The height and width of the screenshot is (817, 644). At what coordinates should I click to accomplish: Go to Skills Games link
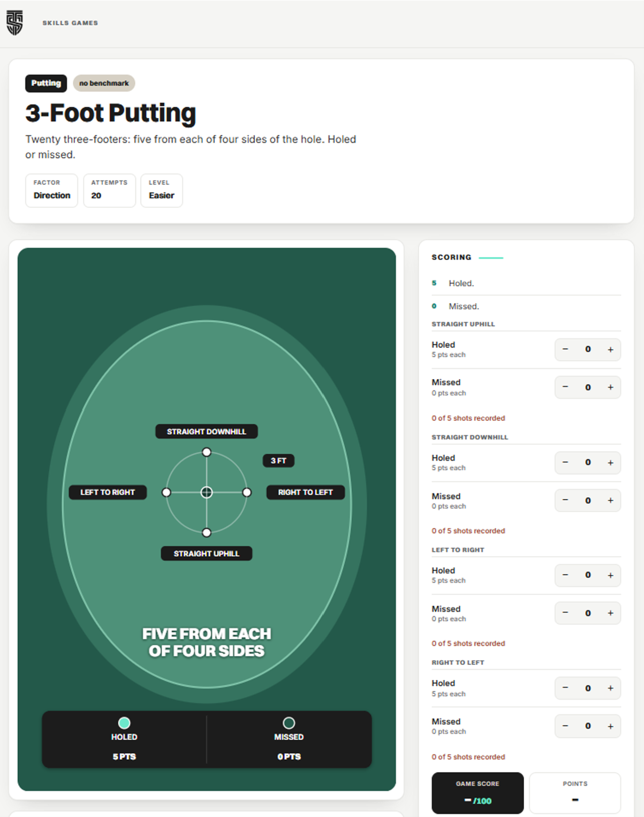click(70, 23)
